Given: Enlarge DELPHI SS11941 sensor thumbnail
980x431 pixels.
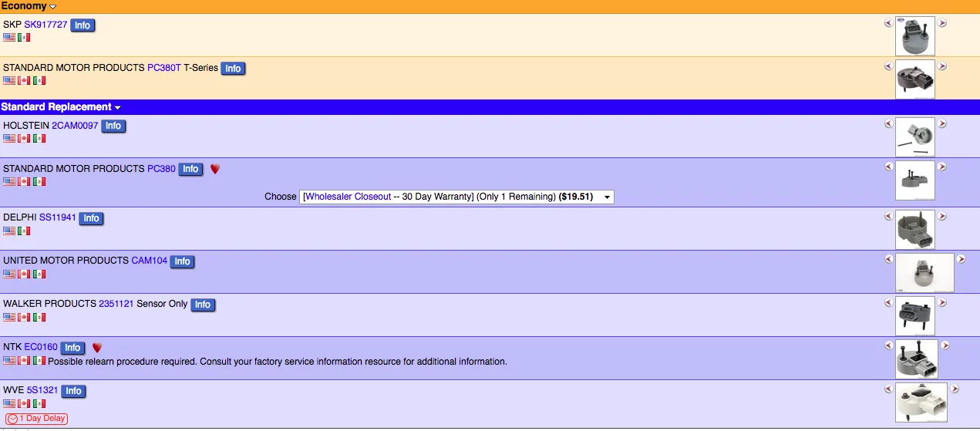Looking at the screenshot, I should coord(915,229).
